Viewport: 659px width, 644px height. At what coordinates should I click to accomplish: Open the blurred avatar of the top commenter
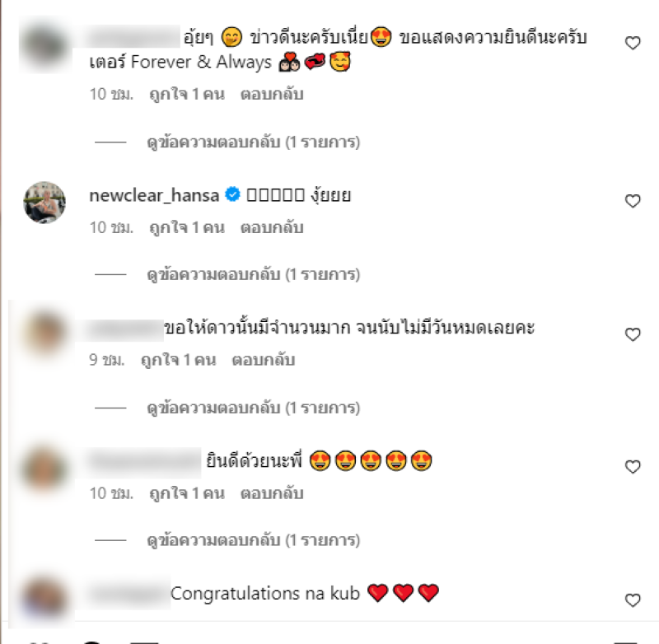[44, 45]
